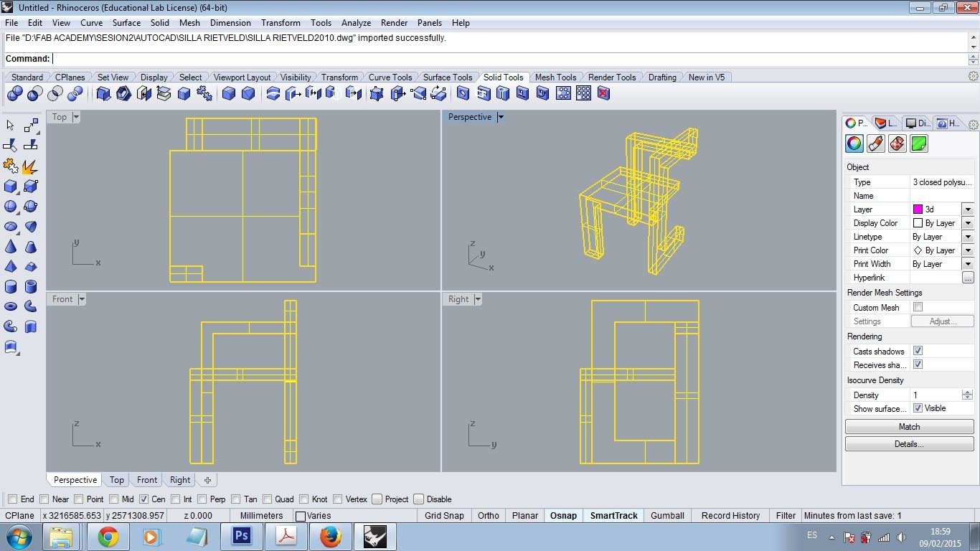Switch to the Curve Tools toolbar tab
Image resolution: width=980 pixels, height=551 pixels.
390,77
